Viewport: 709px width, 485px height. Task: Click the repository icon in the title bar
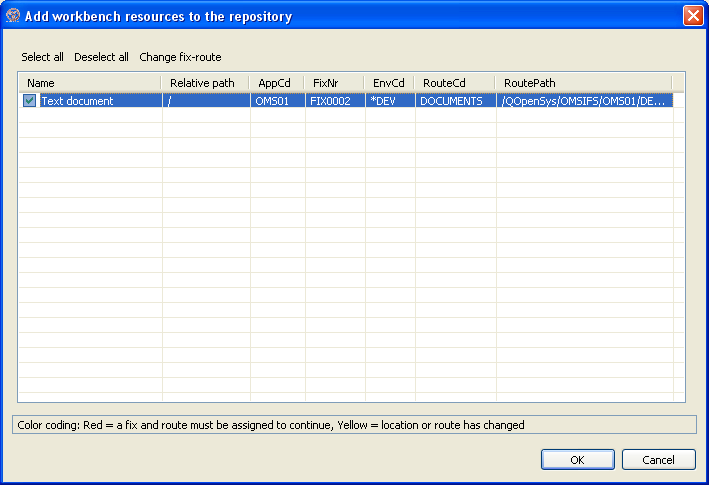pos(13,16)
